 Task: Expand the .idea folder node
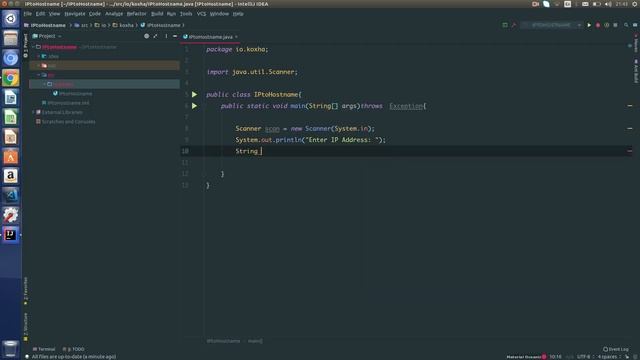[x=39, y=56]
